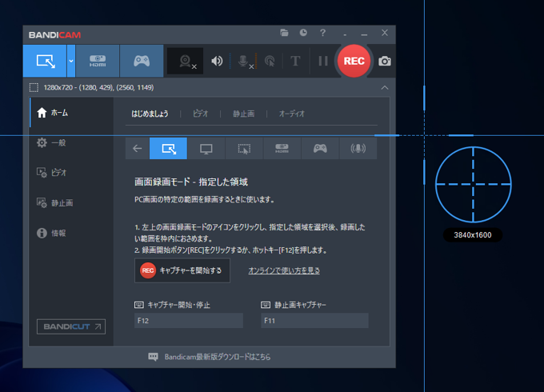Open the 静止画 sidebar section
The image size is (544, 392).
point(71,202)
